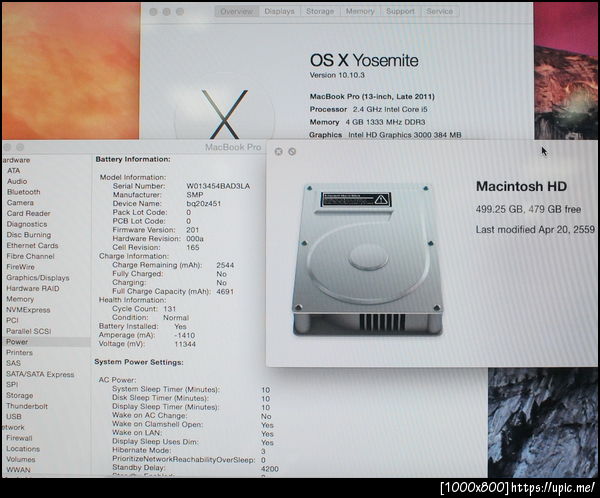Image resolution: width=600 pixels, height=498 pixels.
Task: Click the Battery Information heading
Action: pos(133,159)
